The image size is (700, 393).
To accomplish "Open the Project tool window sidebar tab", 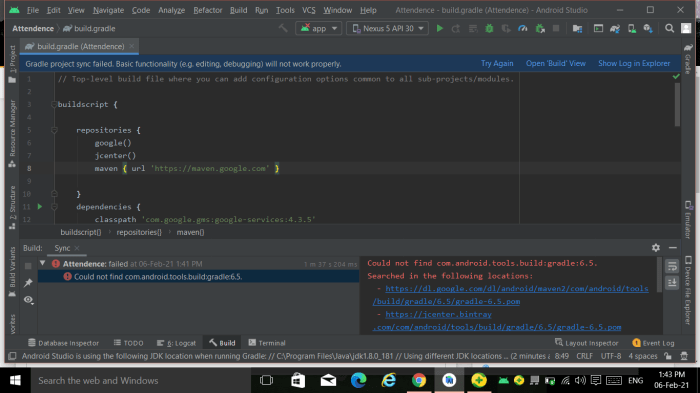I will pyautogui.click(x=12, y=63).
